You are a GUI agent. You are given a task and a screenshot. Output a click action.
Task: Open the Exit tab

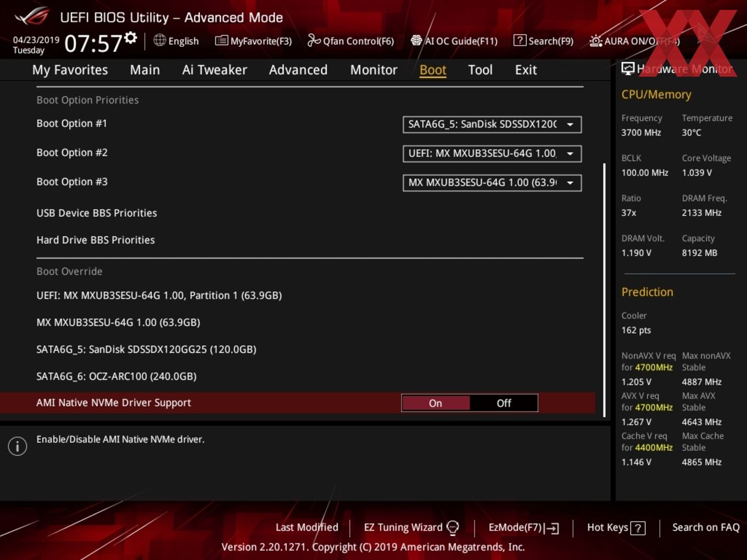coord(526,70)
